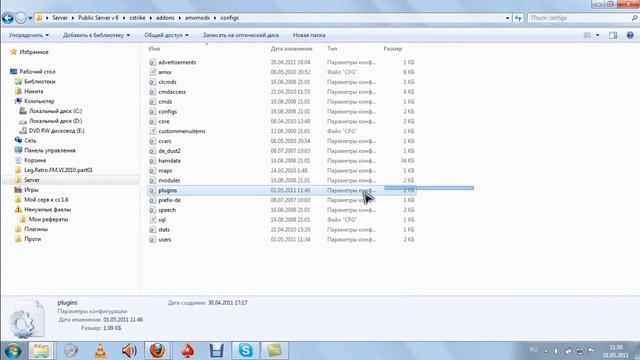The width and height of the screenshot is (640, 360).
Task: Open VLC media player from taskbar
Action: tap(100, 351)
